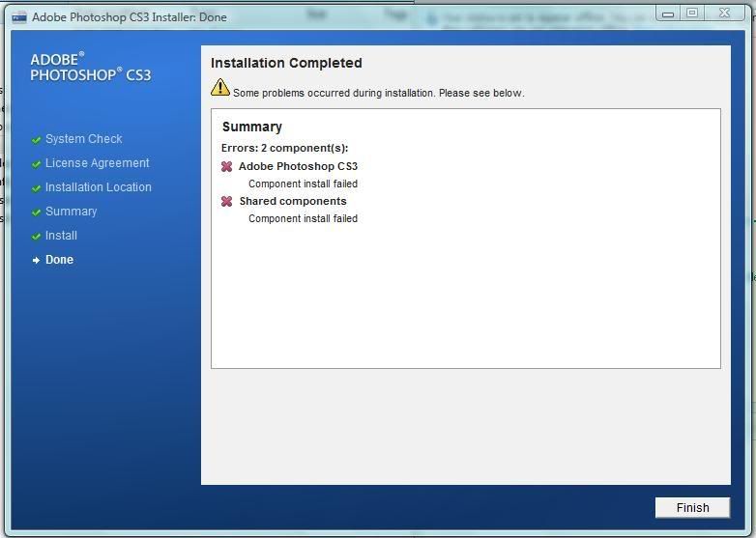Screen dimensions: 756x538
Task: Click the Installation Completed heading
Action: 286,63
